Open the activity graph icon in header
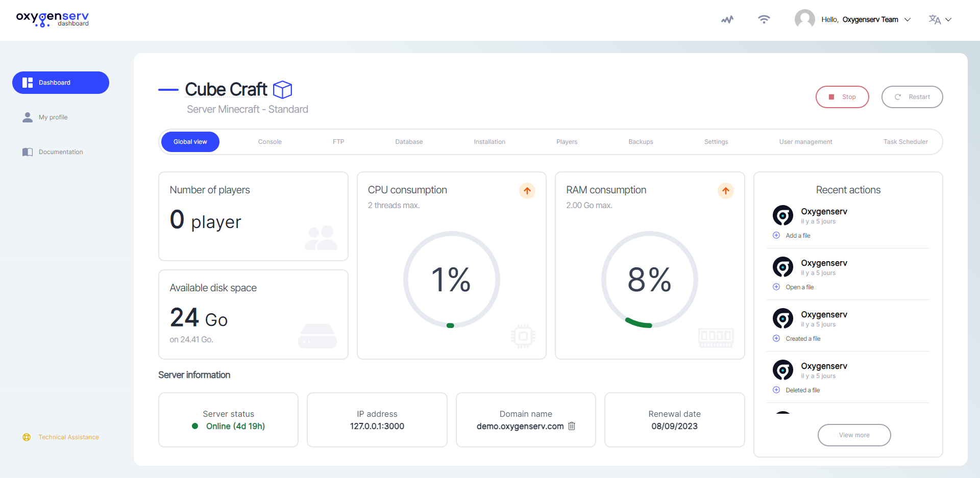Screen dimensions: 980x478 (727, 19)
